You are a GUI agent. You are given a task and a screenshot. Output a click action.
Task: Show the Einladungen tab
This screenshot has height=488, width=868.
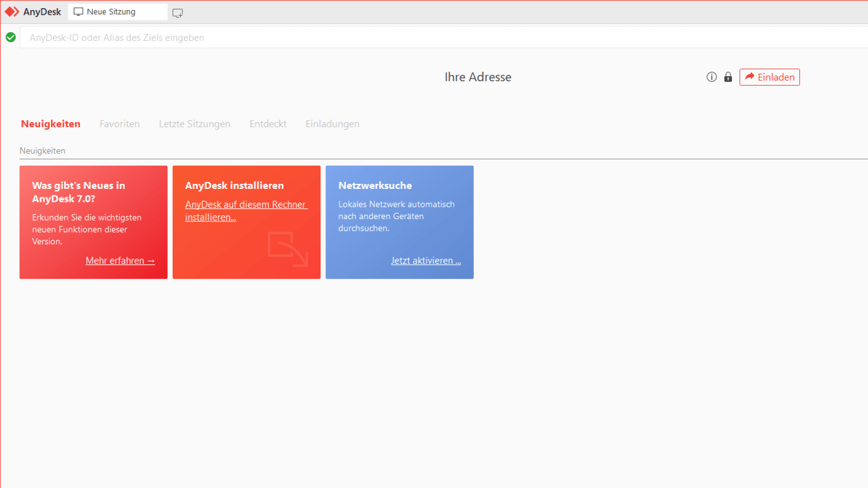click(x=332, y=124)
